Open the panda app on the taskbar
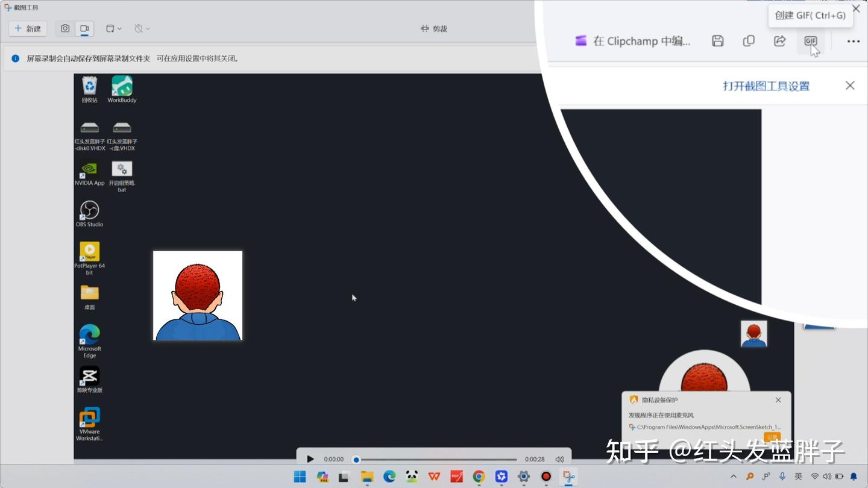The image size is (868, 488). (x=412, y=477)
